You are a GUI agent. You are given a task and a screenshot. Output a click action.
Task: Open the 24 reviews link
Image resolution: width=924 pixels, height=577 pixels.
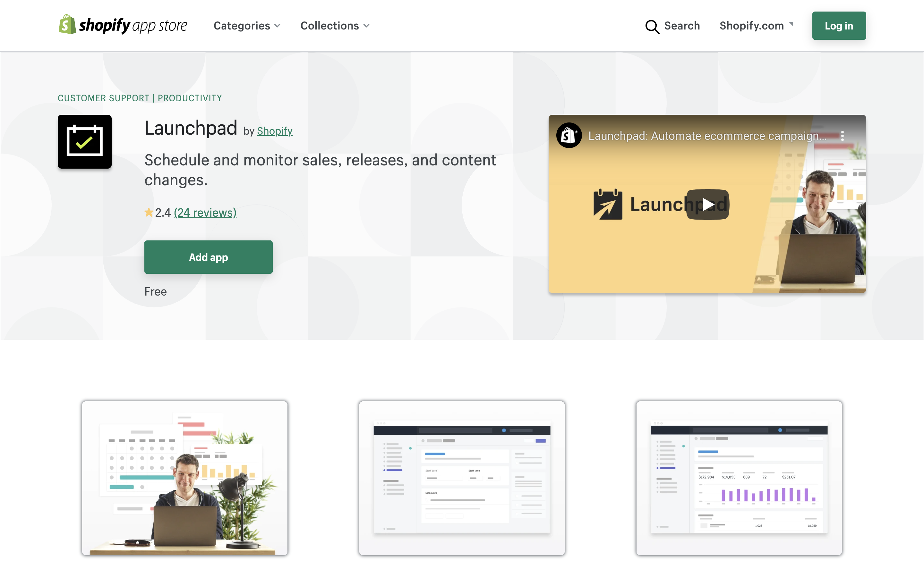[x=205, y=213]
